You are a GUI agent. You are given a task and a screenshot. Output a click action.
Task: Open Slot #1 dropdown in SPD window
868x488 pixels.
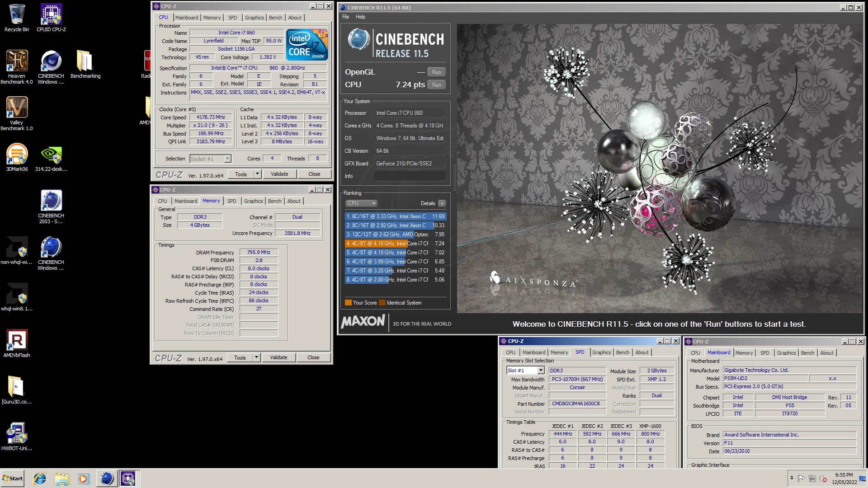pos(541,371)
